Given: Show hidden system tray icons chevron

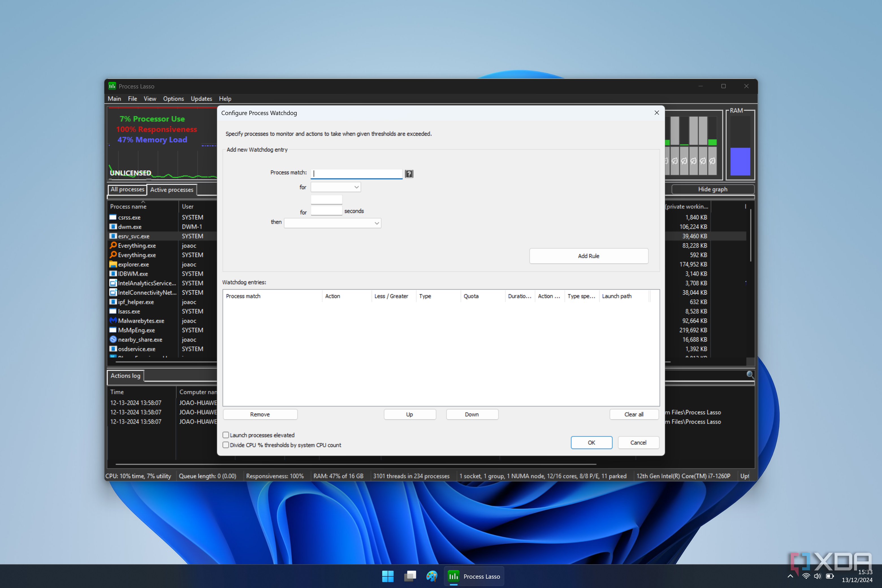Looking at the screenshot, I should tap(790, 576).
